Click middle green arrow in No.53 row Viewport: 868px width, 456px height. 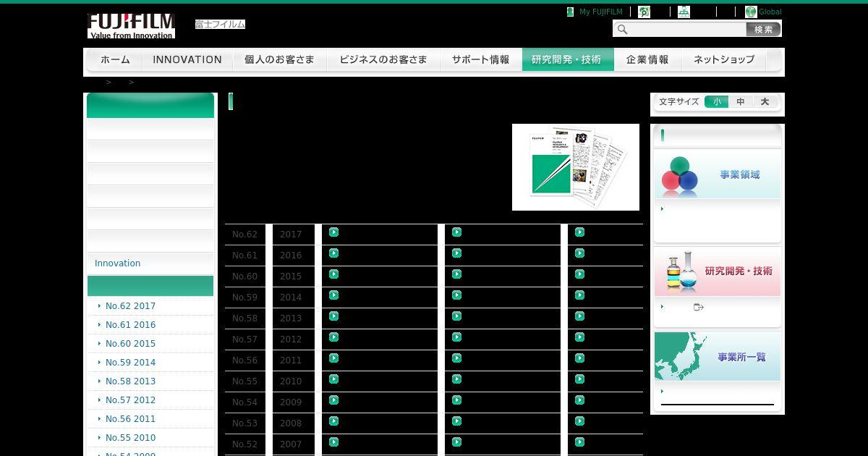(456, 421)
